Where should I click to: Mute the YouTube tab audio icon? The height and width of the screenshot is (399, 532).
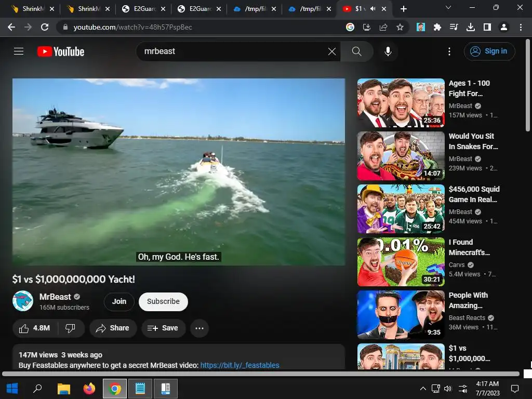[x=373, y=9]
